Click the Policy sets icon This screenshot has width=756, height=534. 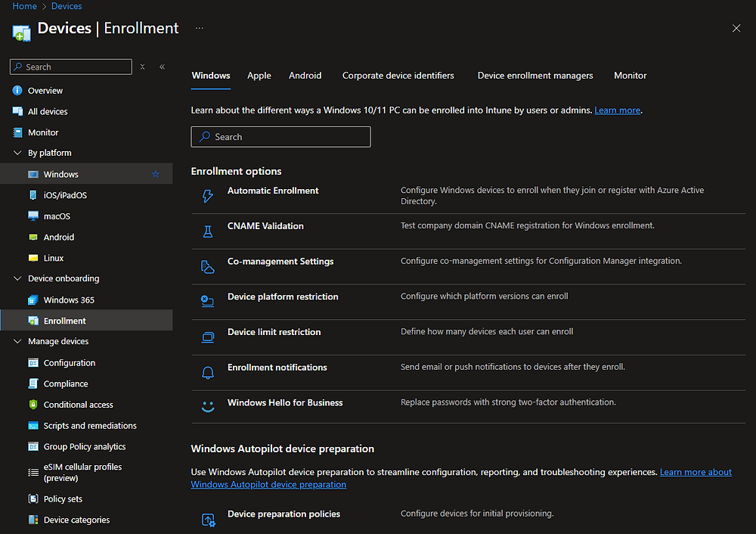(x=33, y=498)
